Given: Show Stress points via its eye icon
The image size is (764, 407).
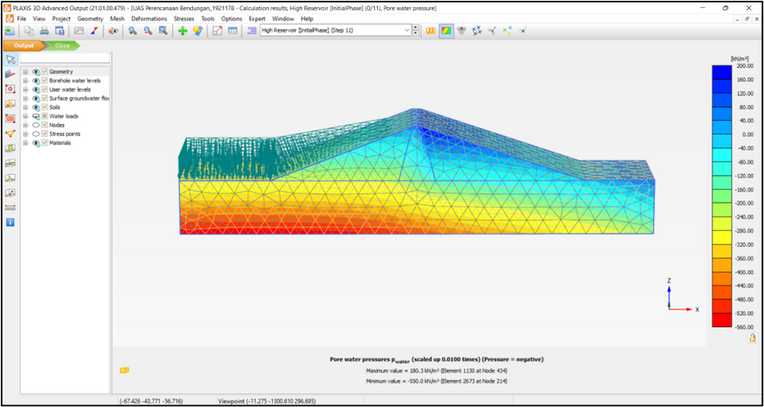Looking at the screenshot, I should [36, 134].
